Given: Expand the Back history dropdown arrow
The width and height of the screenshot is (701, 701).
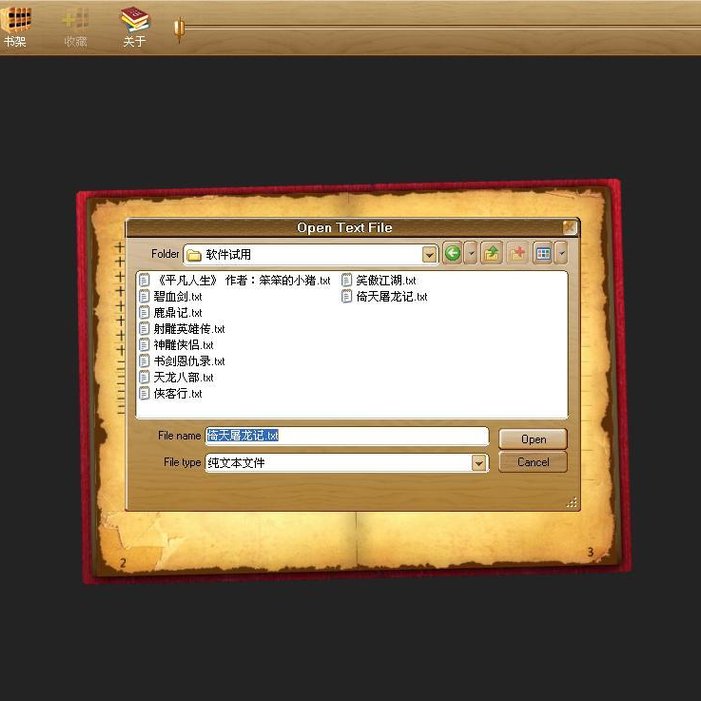Looking at the screenshot, I should click(471, 253).
